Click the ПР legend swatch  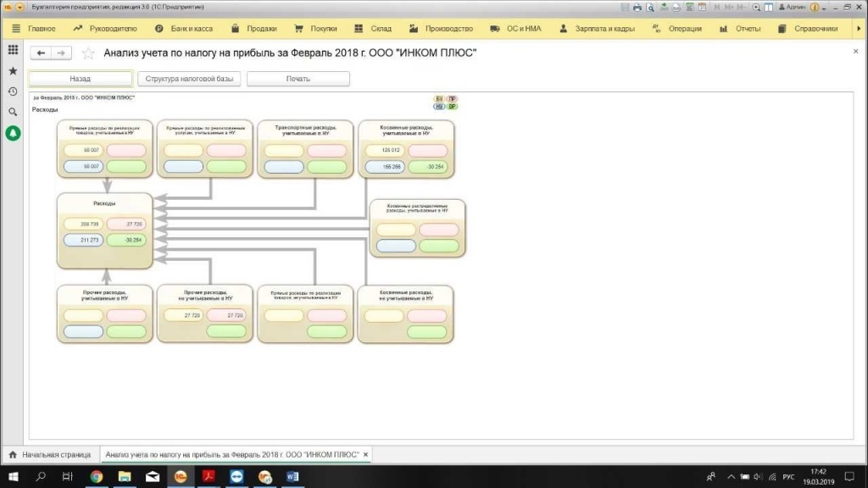coord(453,98)
